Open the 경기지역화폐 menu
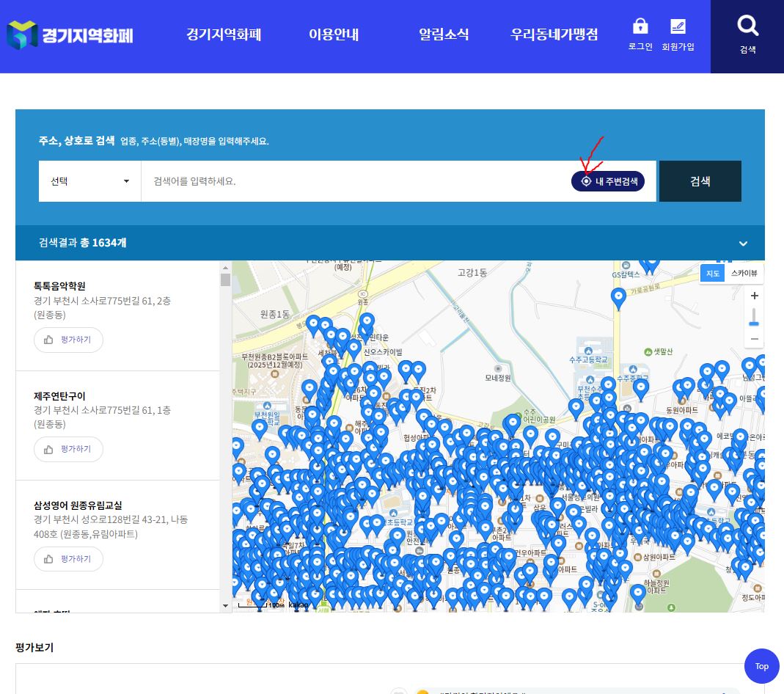This screenshot has width=784, height=694. (x=224, y=34)
